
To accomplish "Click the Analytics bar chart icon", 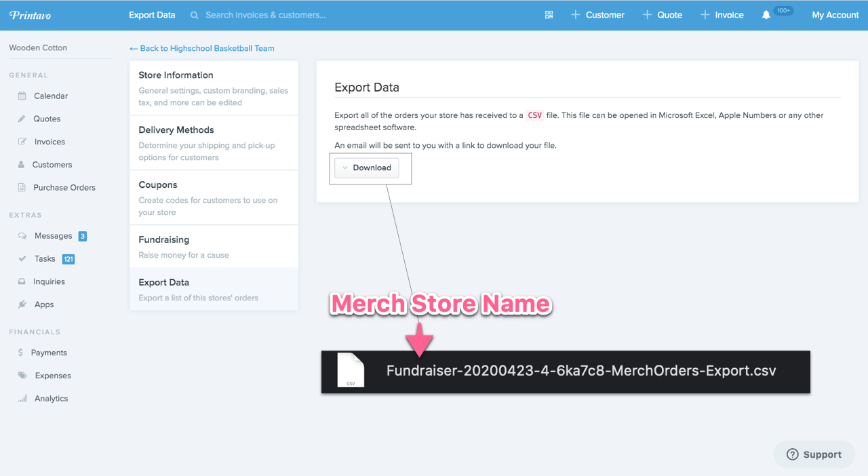I will 22,399.
